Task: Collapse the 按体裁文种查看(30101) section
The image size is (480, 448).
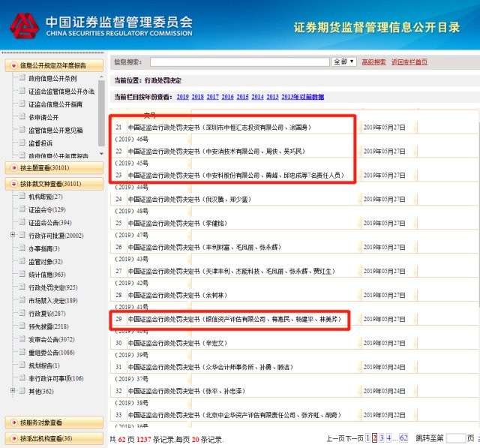Action: click(13, 183)
